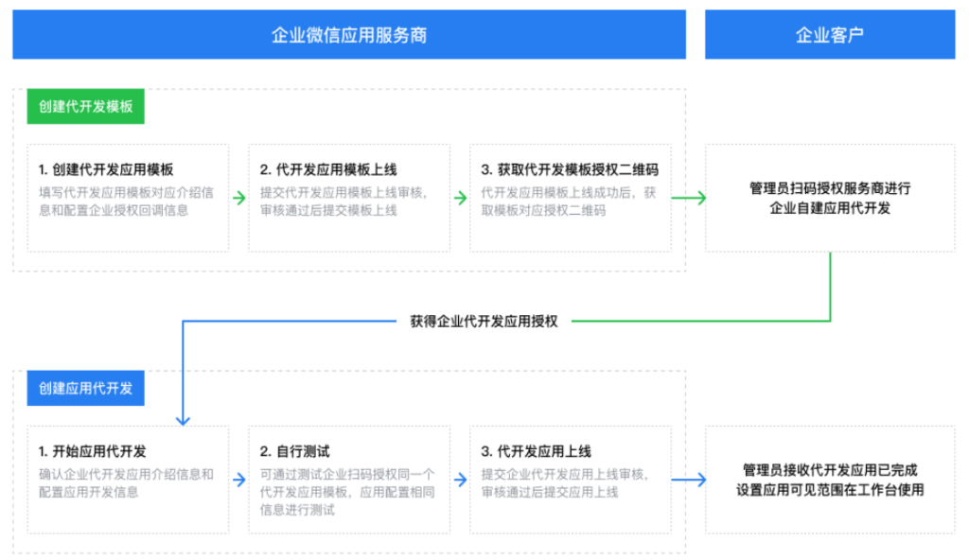Viewport: 969px width, 560px height.
Task: Click text 配置应用开发信息
Action: pos(88,493)
